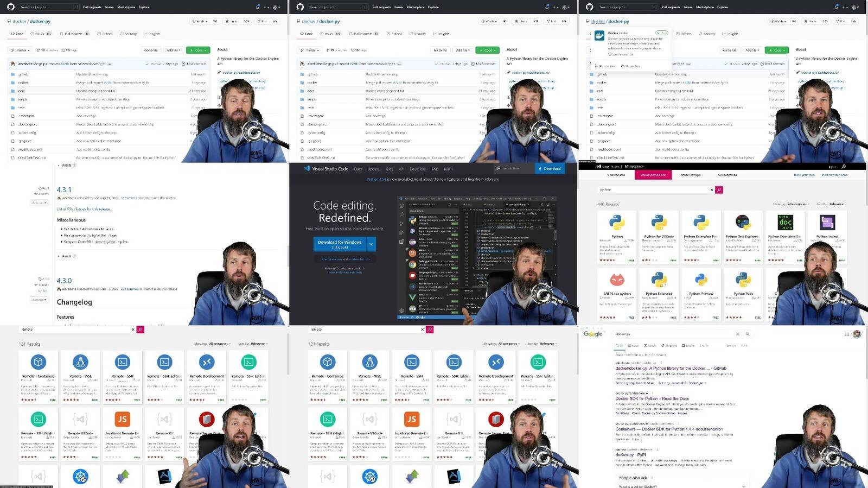Select the Subscriptions tab in the Marketplace

(x=727, y=175)
